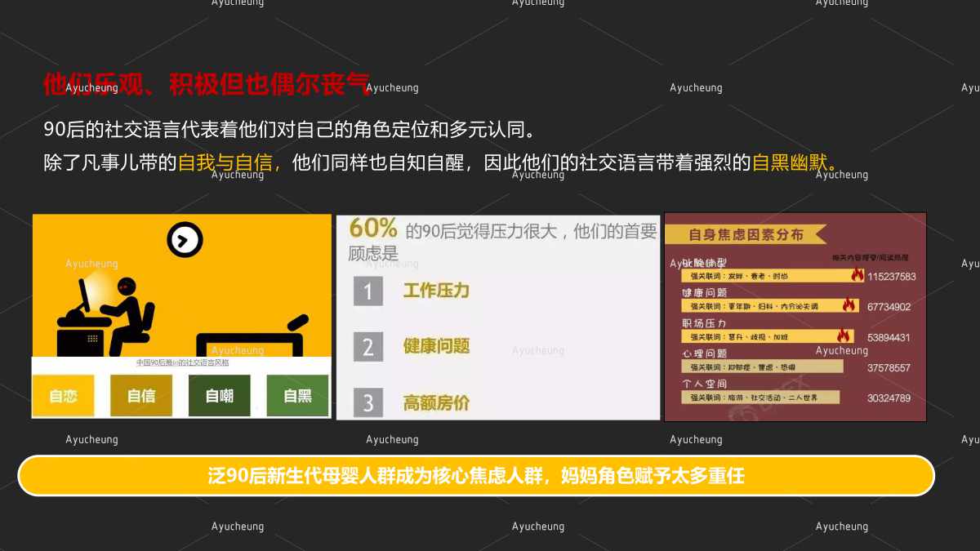Click the yellow bottom banner about 泛90后 mothers

tap(479, 475)
